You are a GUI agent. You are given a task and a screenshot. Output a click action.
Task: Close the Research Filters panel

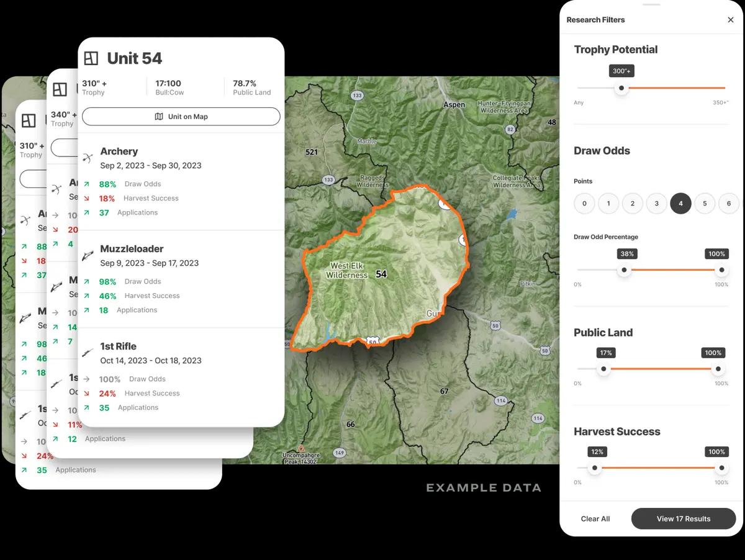click(x=730, y=19)
